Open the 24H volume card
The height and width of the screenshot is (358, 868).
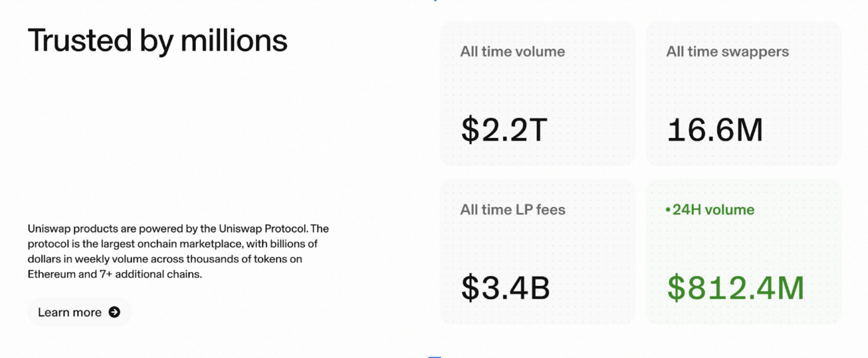pos(744,252)
